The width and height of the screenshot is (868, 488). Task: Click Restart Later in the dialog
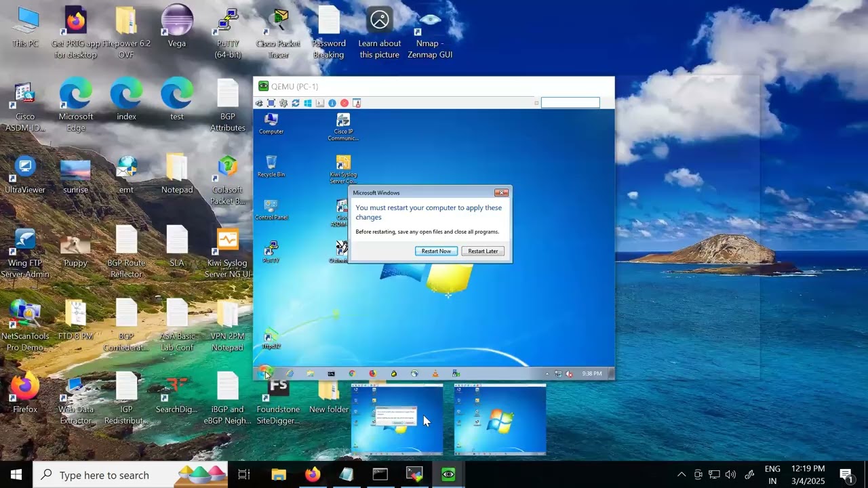tap(483, 251)
